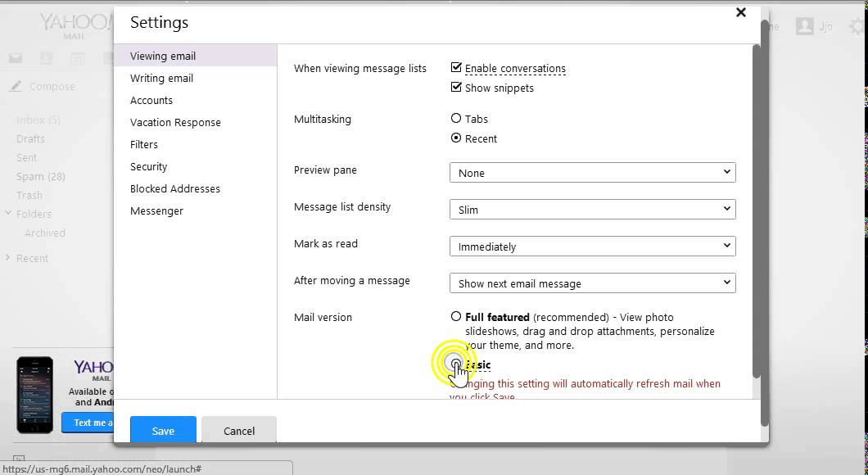Toggle the Enable conversations checkbox
Image resolution: width=868 pixels, height=475 pixels.
tap(456, 67)
